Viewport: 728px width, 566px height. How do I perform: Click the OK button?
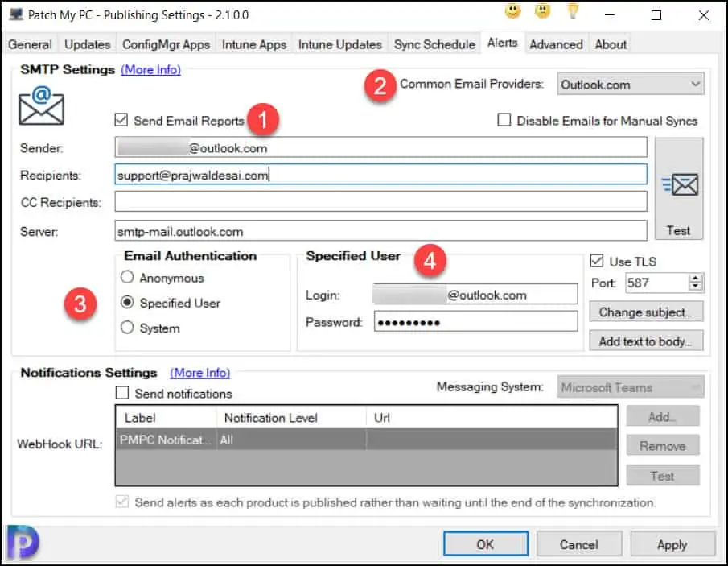pos(486,544)
